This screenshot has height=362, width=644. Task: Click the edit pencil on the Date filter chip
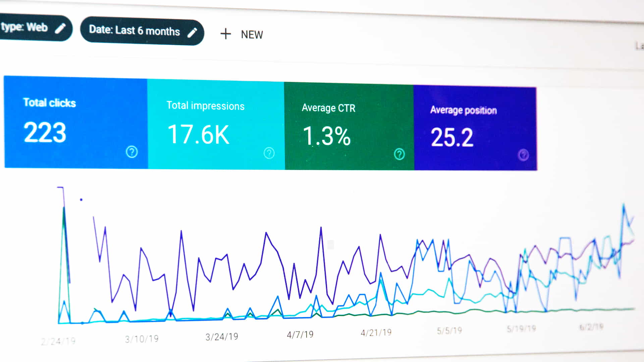(x=192, y=32)
